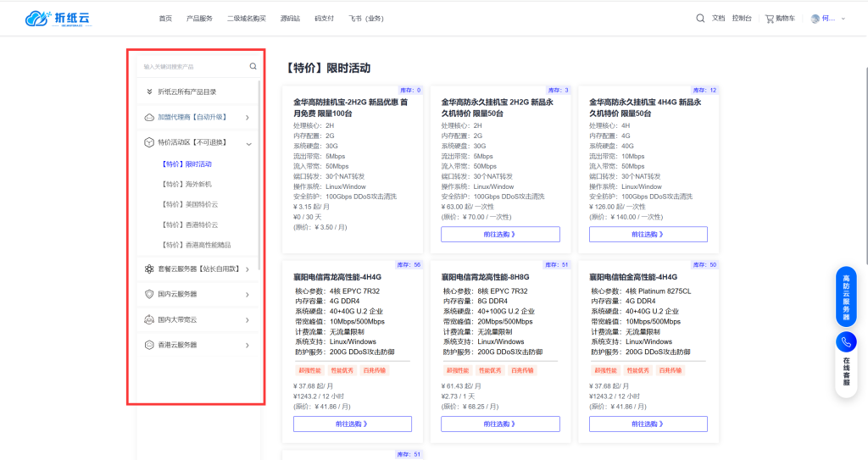Select 【特价】香港高性能精品 in the sidebar
Screen dimensions: 868x460
[x=197, y=245]
